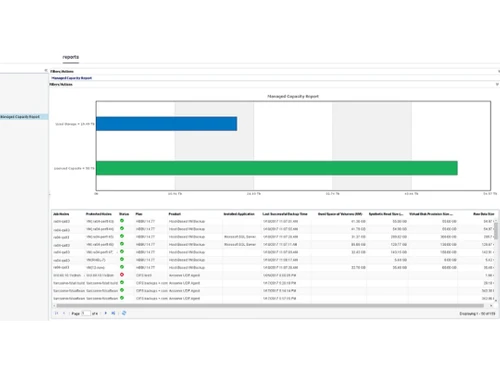Click green status icon in 41.38 GB row
Viewport: 500px width, 375px height.
(122, 221)
